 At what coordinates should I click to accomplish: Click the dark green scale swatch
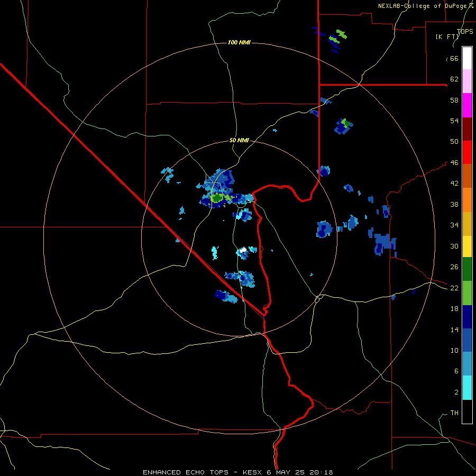tap(467, 269)
